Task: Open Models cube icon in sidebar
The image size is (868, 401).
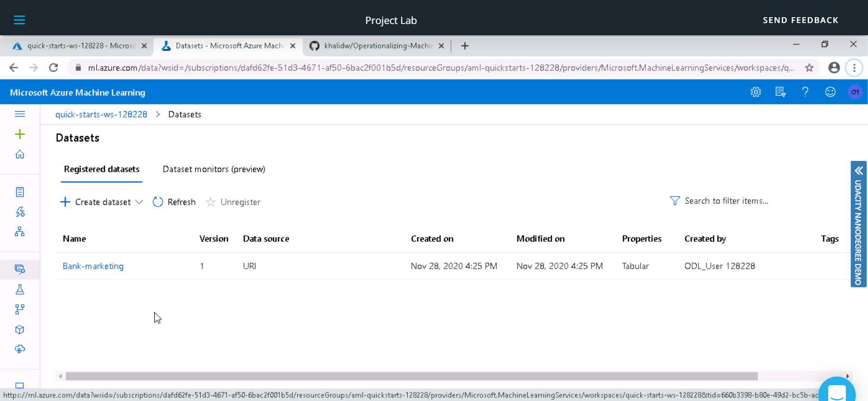Action: pyautogui.click(x=20, y=330)
